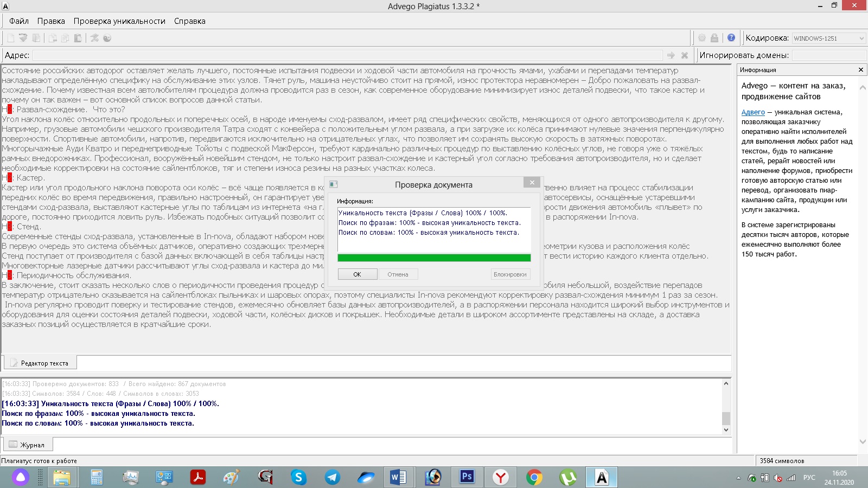Click the go arrow beside address field
Viewport: 868px width, 488px height.
[x=671, y=55]
